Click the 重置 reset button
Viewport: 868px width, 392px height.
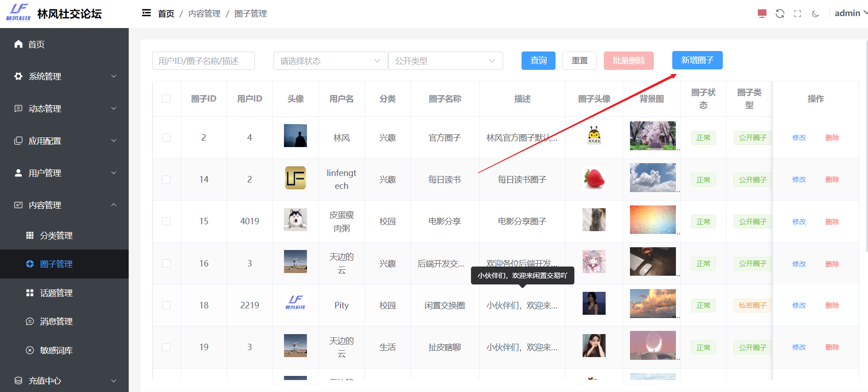(x=579, y=61)
